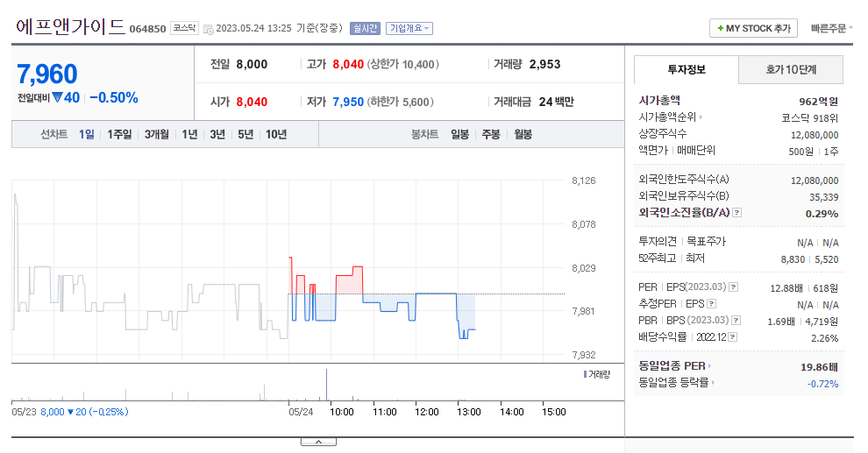Click the 시가총액 value 962억원
This screenshot has width=868, height=453.
(x=818, y=102)
